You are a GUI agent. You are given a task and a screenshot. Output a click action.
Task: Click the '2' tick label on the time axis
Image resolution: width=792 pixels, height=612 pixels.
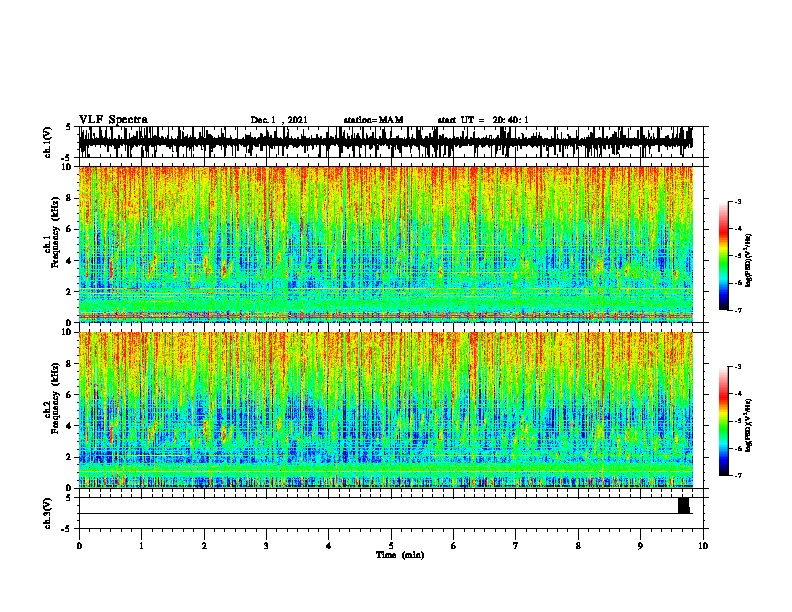click(x=204, y=546)
